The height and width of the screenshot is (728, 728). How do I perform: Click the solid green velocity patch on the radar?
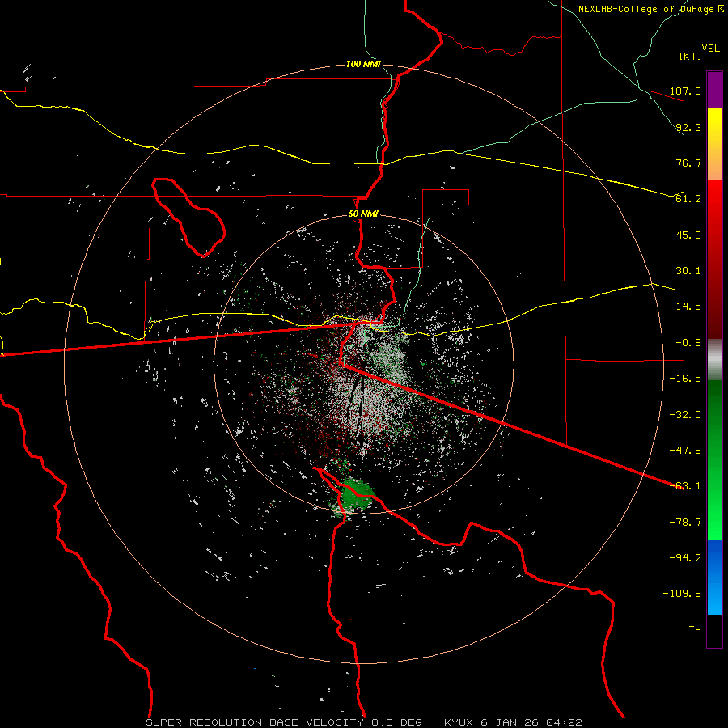[x=355, y=495]
